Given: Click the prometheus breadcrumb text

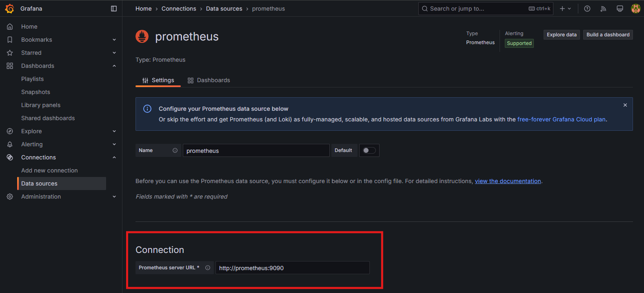Looking at the screenshot, I should pos(269,9).
